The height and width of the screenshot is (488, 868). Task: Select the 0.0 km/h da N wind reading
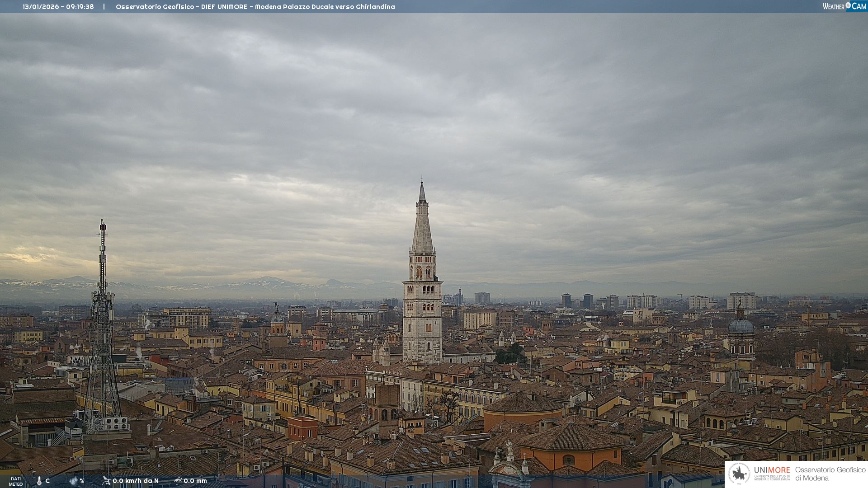[136, 481]
